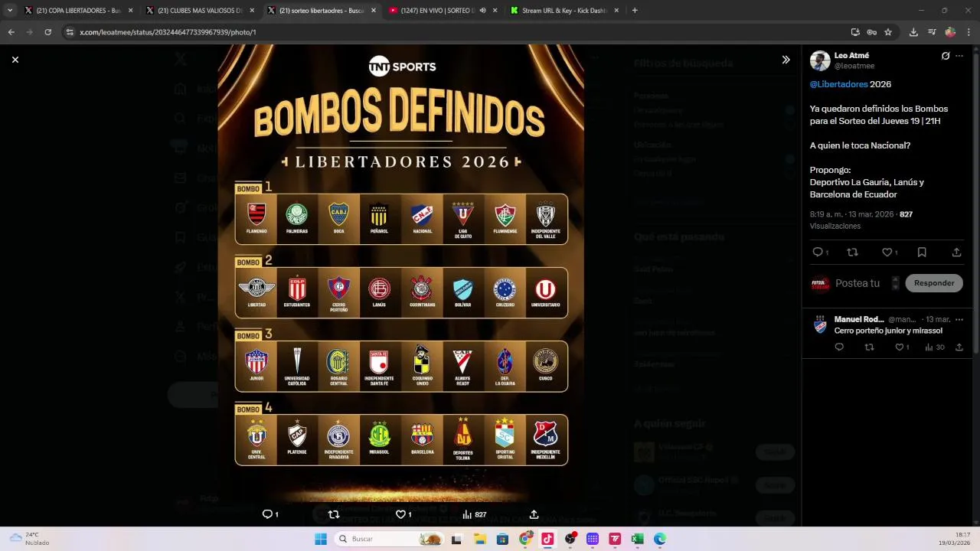Screen dimensions: 980x551
Task: Go back in browser history
Action: tap(11, 32)
